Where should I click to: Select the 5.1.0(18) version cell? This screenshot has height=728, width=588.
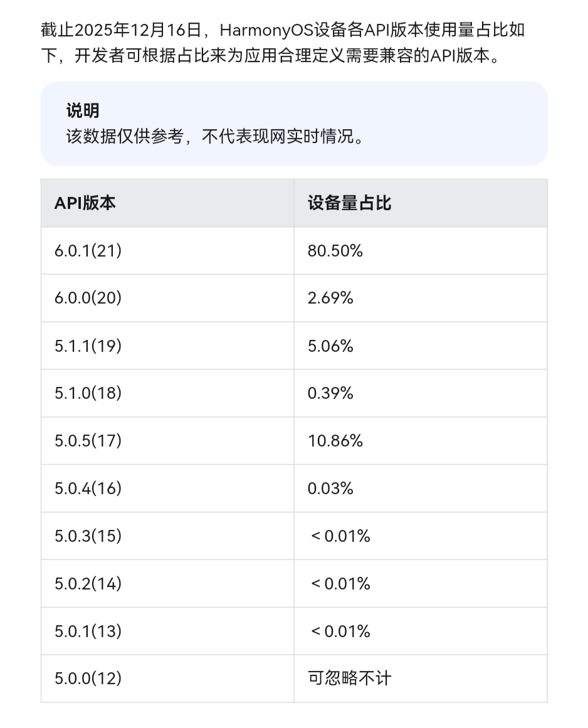tap(88, 393)
